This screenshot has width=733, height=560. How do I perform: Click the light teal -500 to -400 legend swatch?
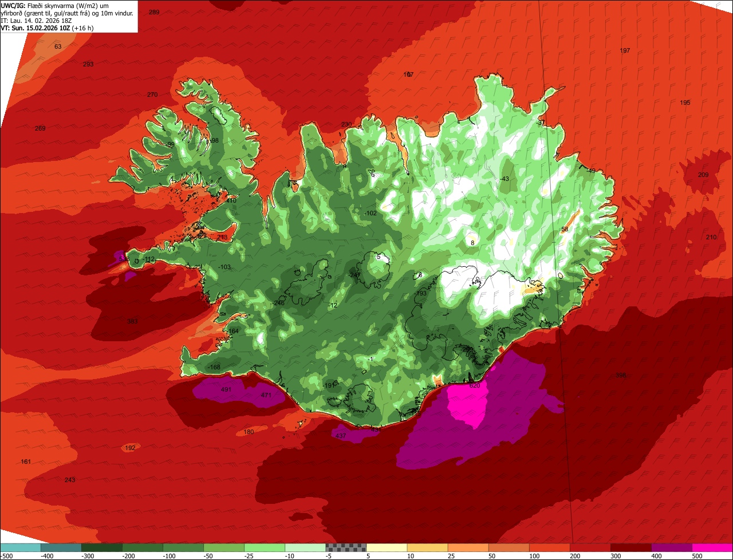click(21, 547)
